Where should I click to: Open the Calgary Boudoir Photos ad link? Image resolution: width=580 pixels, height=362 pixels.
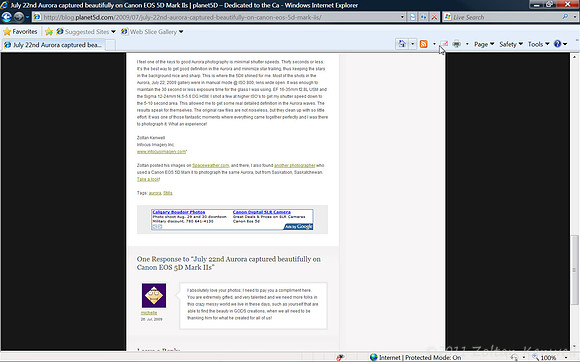(x=179, y=212)
